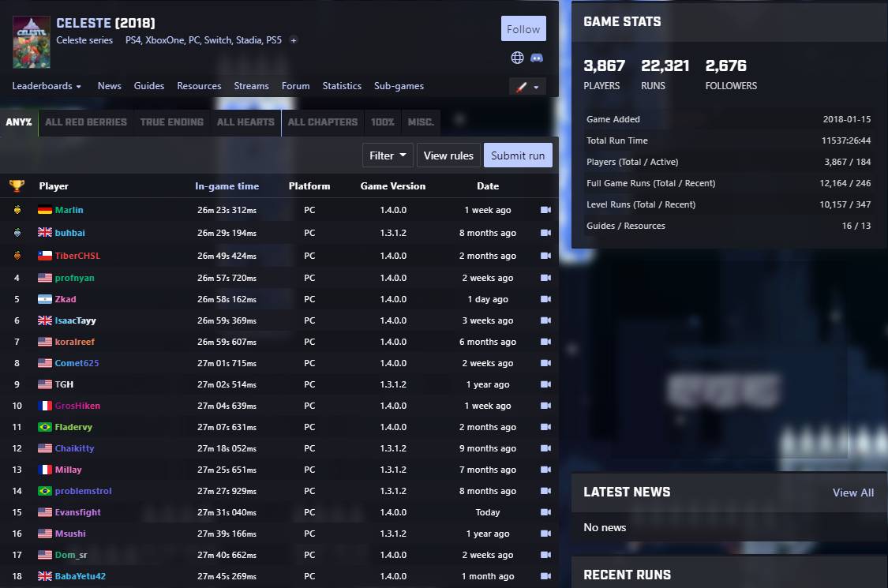Select the All Red Berries tab
Image resolution: width=888 pixels, height=588 pixels.
[86, 122]
